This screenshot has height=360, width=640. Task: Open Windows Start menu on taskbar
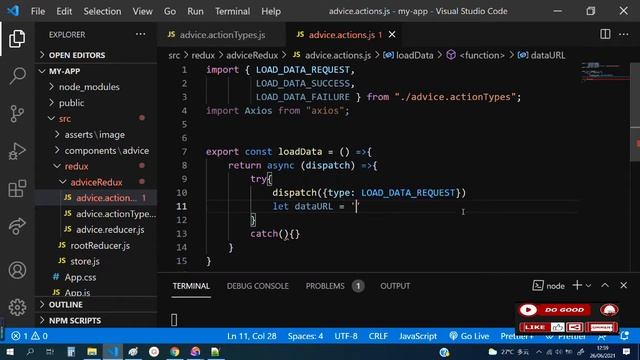click(9, 352)
